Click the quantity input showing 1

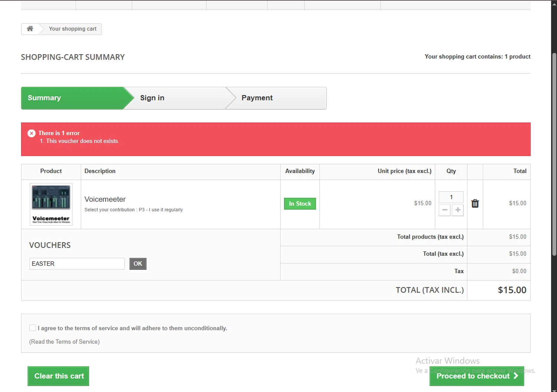451,197
